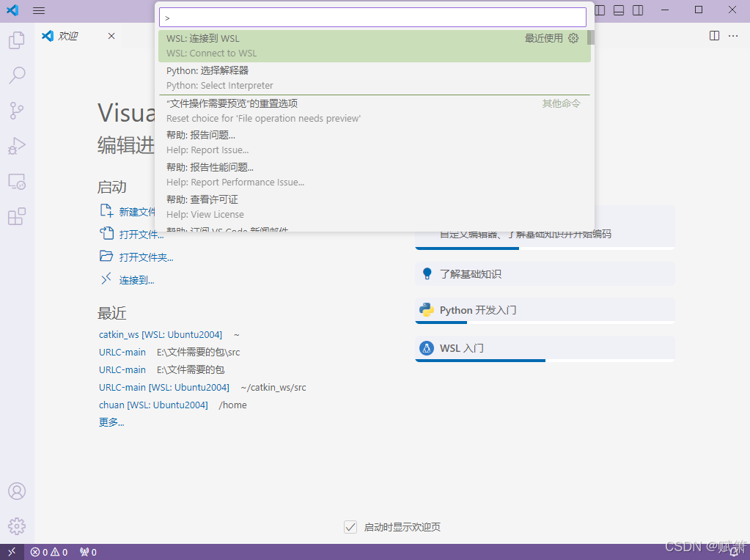Click the lightbulb icon on basics walkthrough

(x=427, y=273)
